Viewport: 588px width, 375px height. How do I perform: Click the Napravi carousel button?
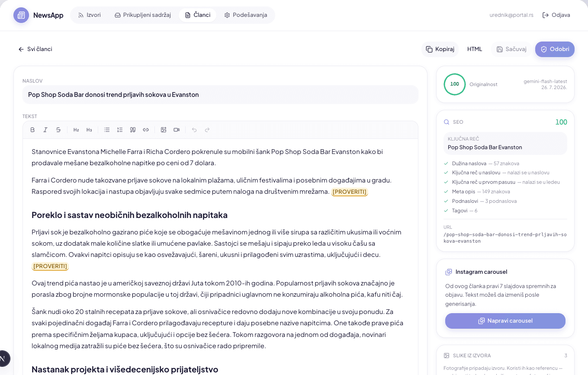point(505,321)
